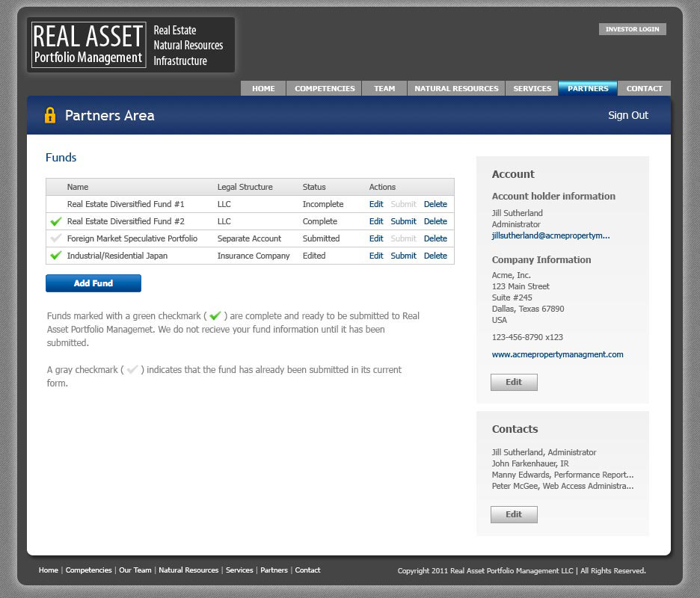This screenshot has width=700, height=598.
Task: Submit the Industrial/Residential Japan fund
Action: click(x=403, y=256)
